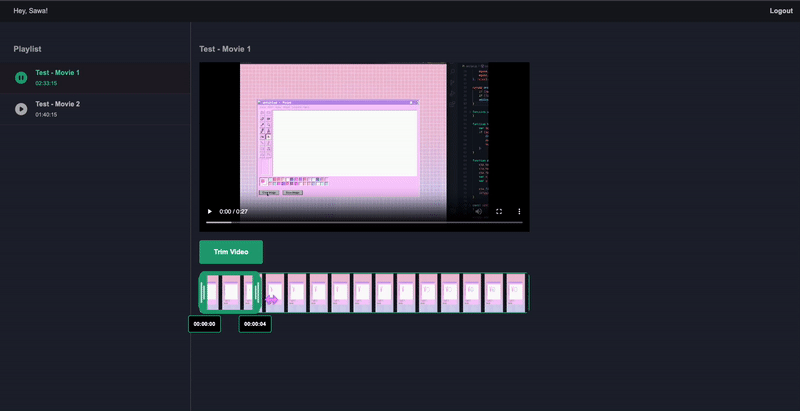Log out using the Logout link
The height and width of the screenshot is (411, 800).
781,11
